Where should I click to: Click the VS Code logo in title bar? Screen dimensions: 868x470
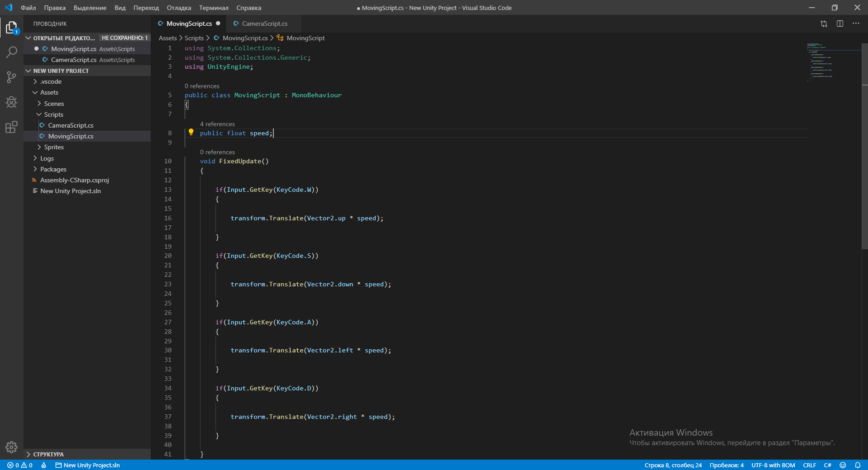[9, 8]
